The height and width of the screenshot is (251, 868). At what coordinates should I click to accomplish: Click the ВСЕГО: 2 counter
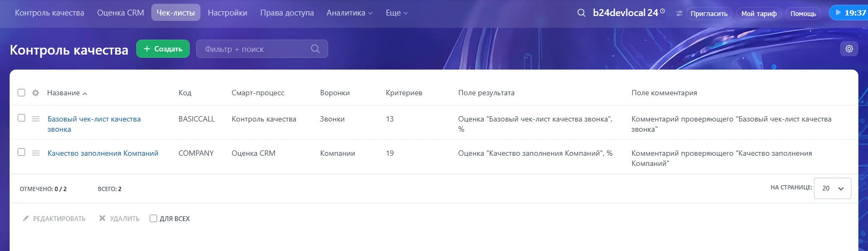(110, 189)
